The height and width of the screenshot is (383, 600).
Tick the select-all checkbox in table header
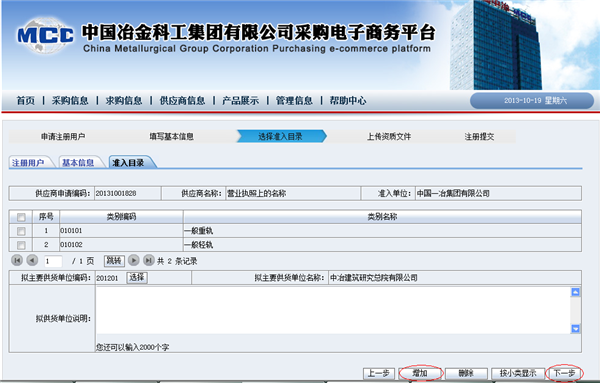coord(21,217)
